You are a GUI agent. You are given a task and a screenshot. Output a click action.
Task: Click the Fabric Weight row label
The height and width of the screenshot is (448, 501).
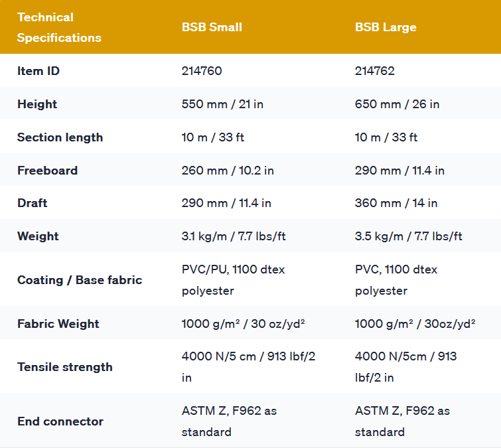[58, 324]
